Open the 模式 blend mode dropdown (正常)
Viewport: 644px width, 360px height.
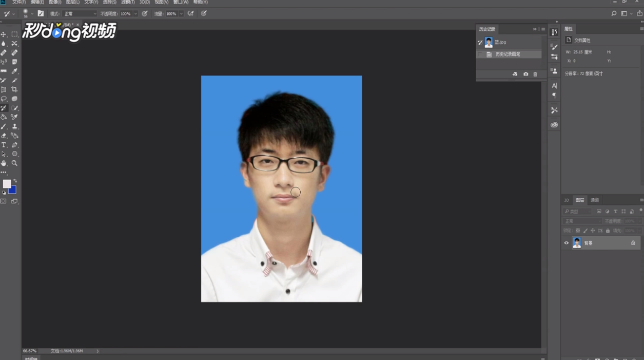pyautogui.click(x=80, y=14)
